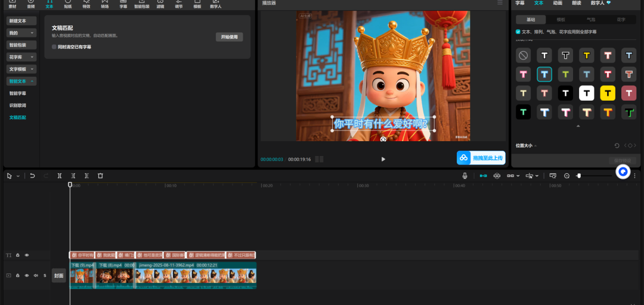The height and width of the screenshot is (305, 644).
Task: Hide the main video track with eye icon
Action: pyautogui.click(x=27, y=275)
